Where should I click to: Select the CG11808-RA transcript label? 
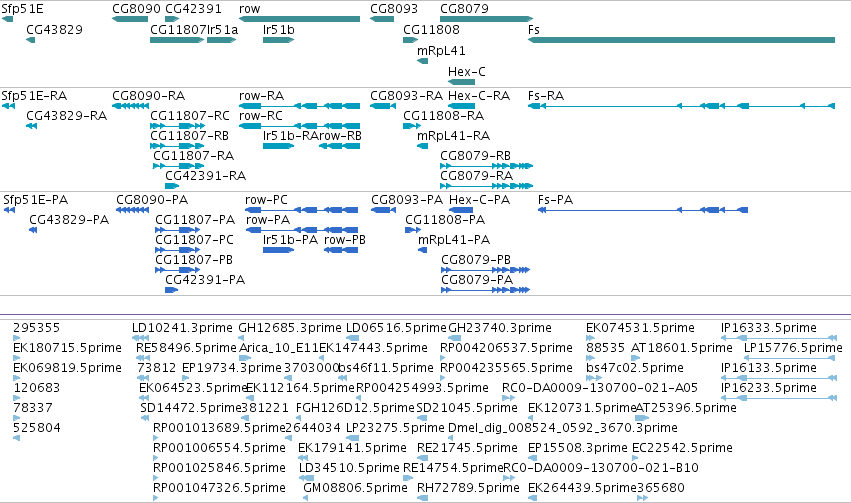443,116
